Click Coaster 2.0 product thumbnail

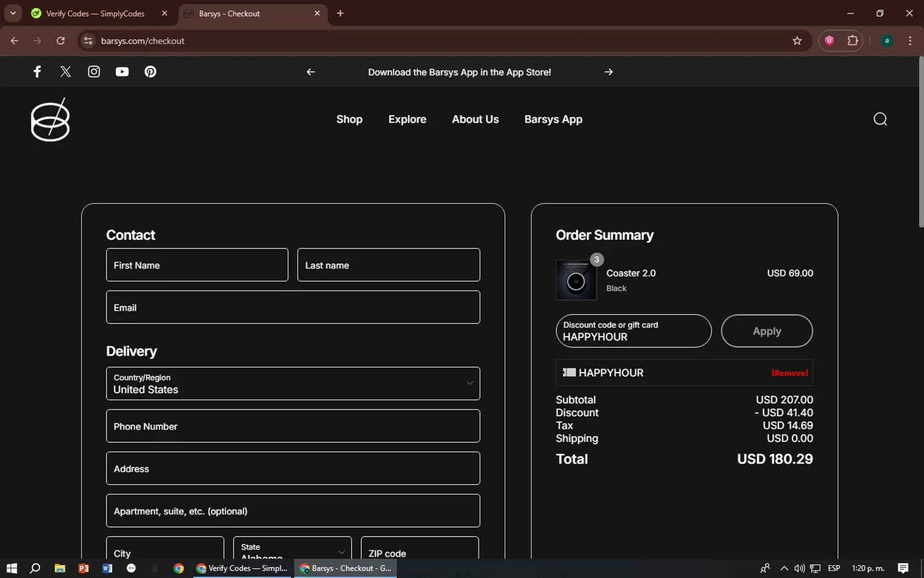pyautogui.click(x=576, y=280)
